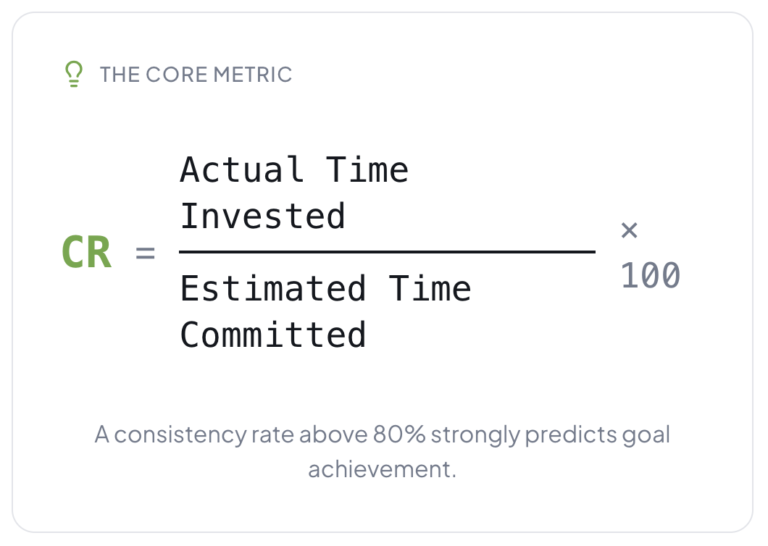Click the equals sign after CR
Image resolution: width=768 pixels, height=546 pixels.
146,253
